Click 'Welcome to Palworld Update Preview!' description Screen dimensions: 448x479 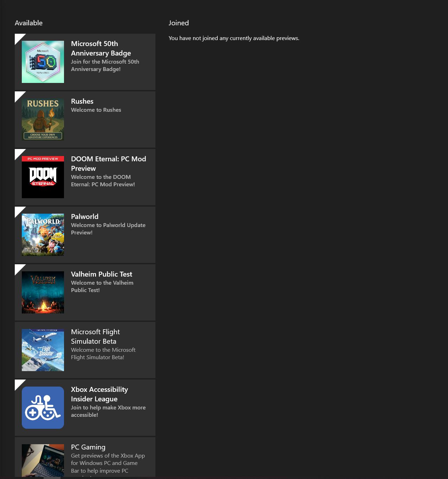pos(108,229)
